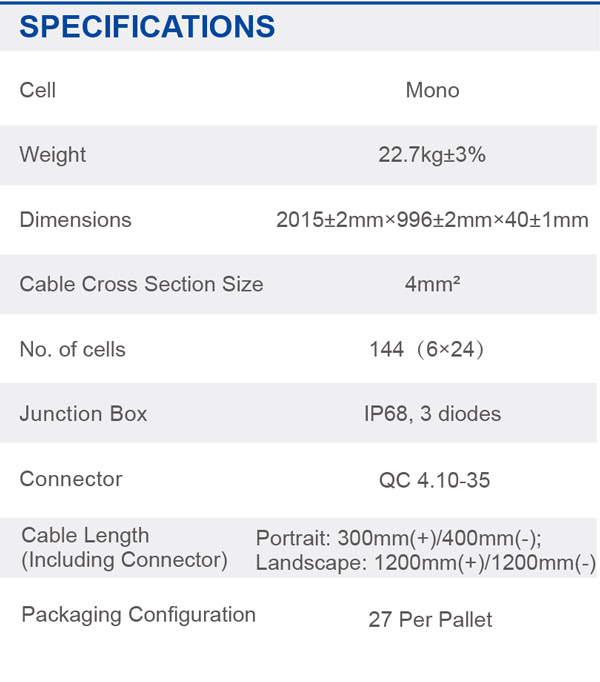Click the Dimensions row label
Screen dimensions: 600x682
tap(75, 220)
